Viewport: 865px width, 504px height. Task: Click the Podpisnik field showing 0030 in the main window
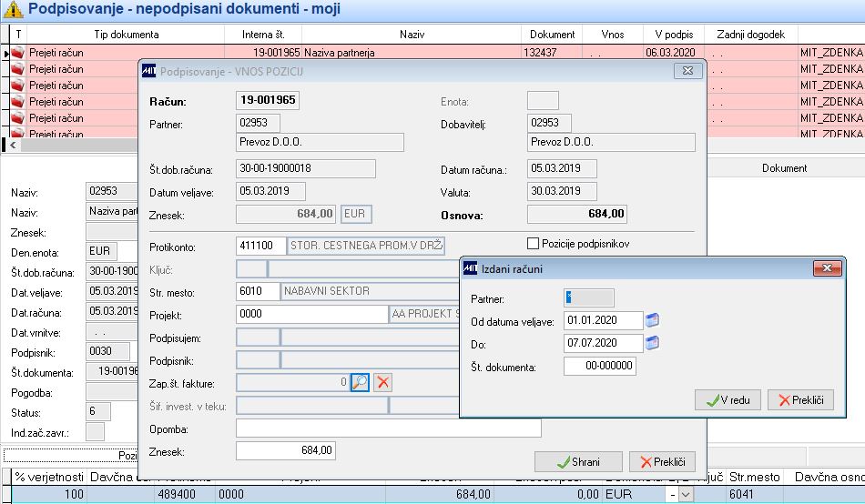pyautogui.click(x=107, y=351)
